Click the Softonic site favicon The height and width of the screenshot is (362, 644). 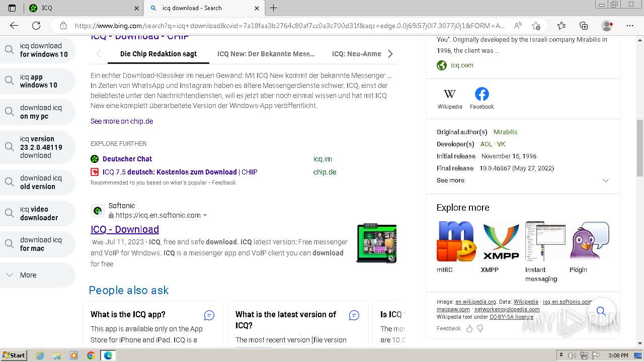coord(98,211)
